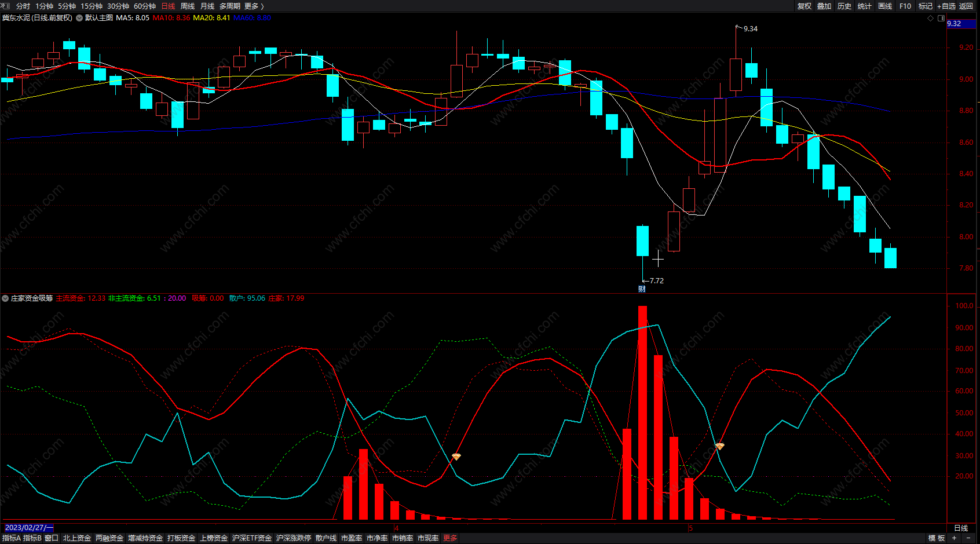The image size is (980, 544).
Task: Open the 市销率 indicator tab
Action: click(403, 538)
